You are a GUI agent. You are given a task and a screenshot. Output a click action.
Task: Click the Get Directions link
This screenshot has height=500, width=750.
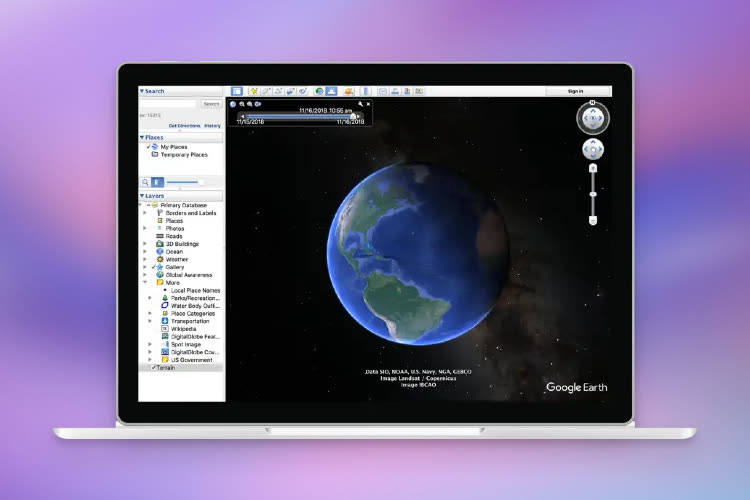[184, 126]
